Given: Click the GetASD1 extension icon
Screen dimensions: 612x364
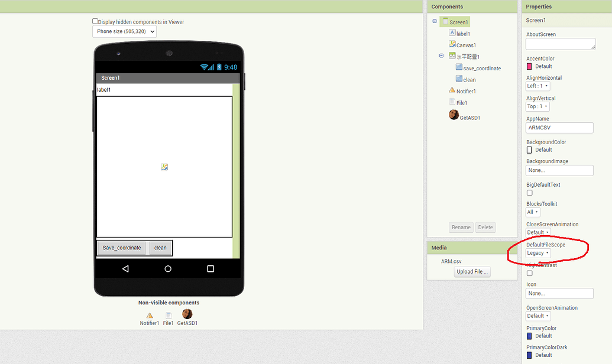Looking at the screenshot, I should point(187,313).
